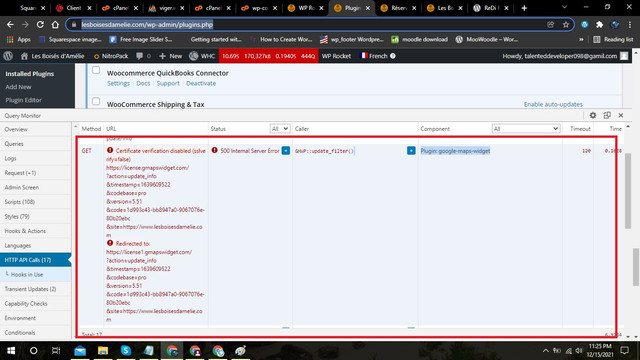Screen dimensions: 640x360
Task: Open the Status filter dropdown
Action: (280, 129)
